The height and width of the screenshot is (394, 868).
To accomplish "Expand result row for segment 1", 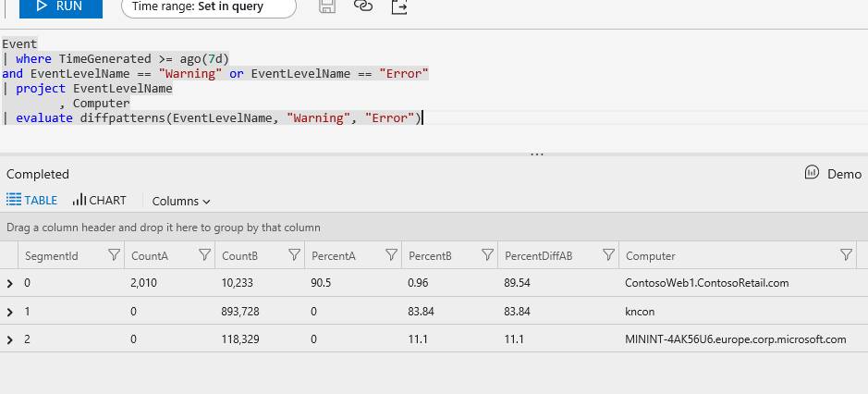I will (x=10, y=312).
